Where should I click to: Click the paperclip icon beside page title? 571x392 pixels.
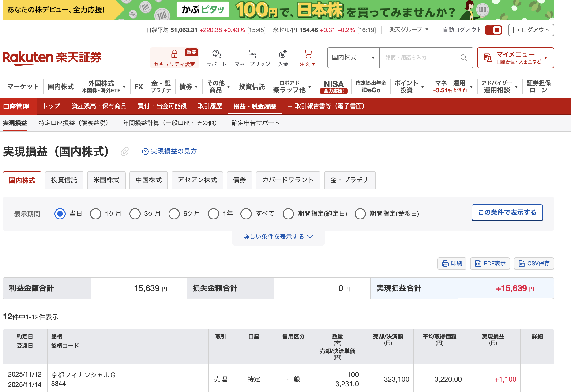click(124, 151)
